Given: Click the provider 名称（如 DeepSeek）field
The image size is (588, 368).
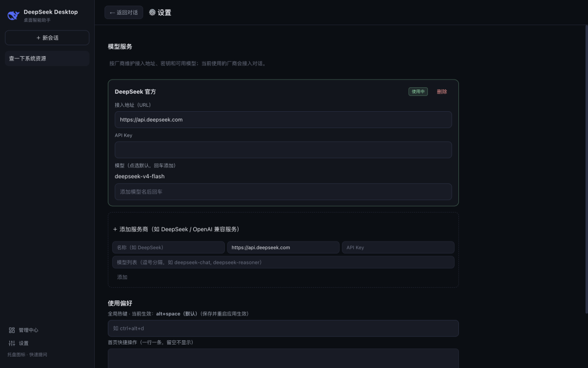Looking at the screenshot, I should tap(168, 248).
